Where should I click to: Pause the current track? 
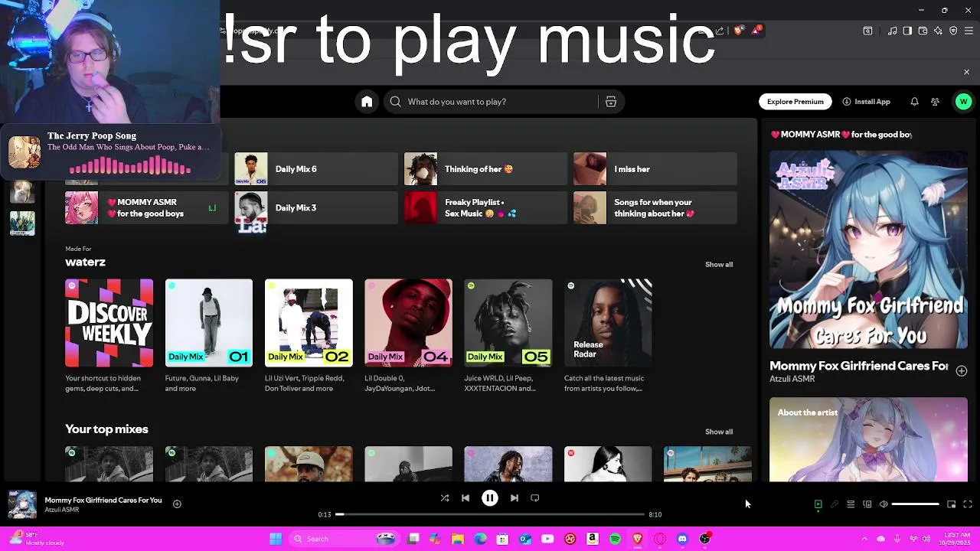click(490, 498)
